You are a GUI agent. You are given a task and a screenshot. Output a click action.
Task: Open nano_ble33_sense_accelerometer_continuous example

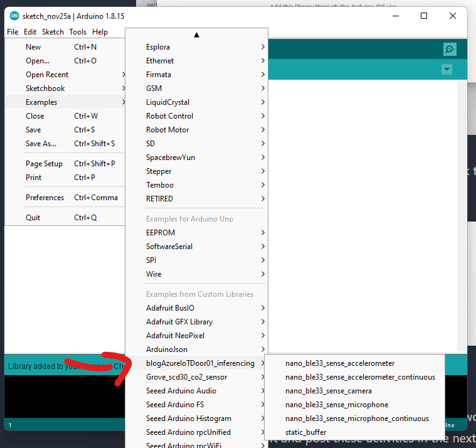(354, 377)
